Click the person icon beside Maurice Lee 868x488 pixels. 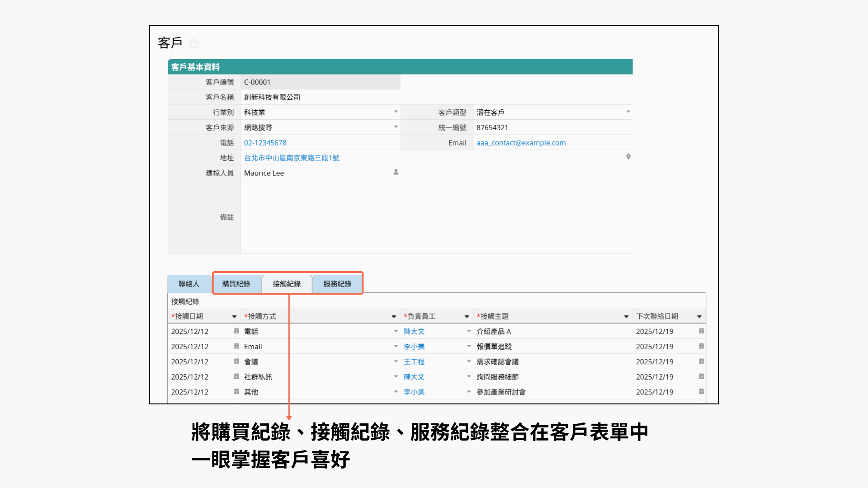tap(396, 172)
